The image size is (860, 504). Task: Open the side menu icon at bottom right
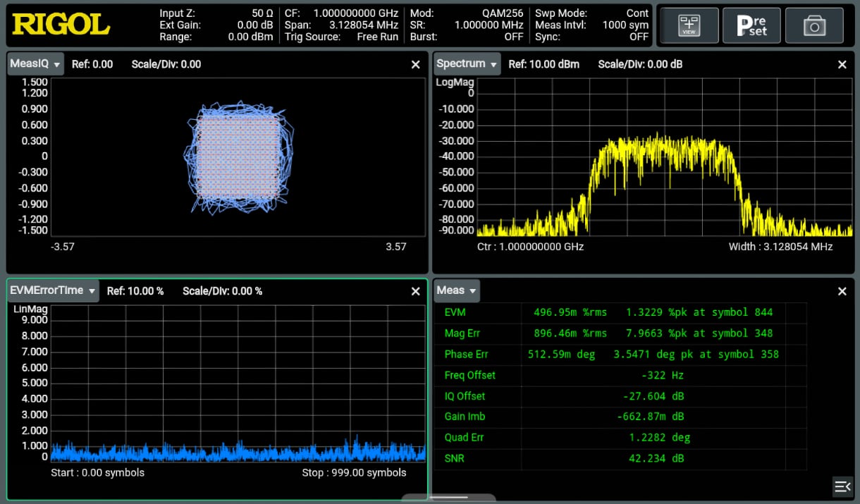pos(842,486)
